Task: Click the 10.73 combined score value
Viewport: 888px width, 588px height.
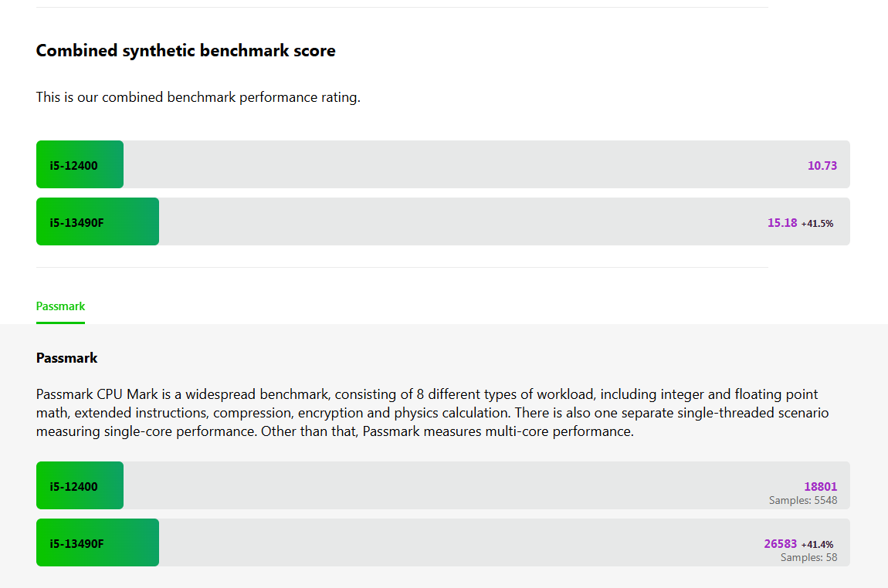Action: (822, 165)
